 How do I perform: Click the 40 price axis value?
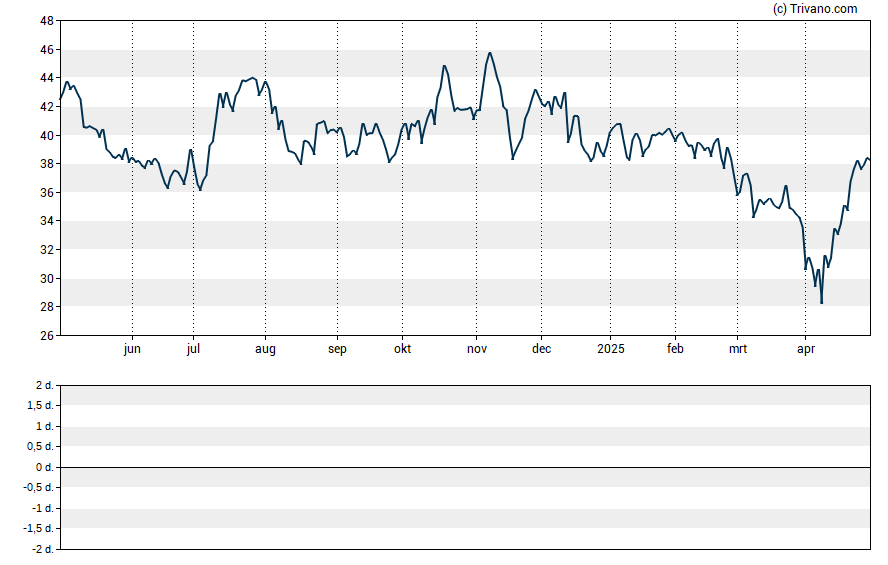[47, 135]
